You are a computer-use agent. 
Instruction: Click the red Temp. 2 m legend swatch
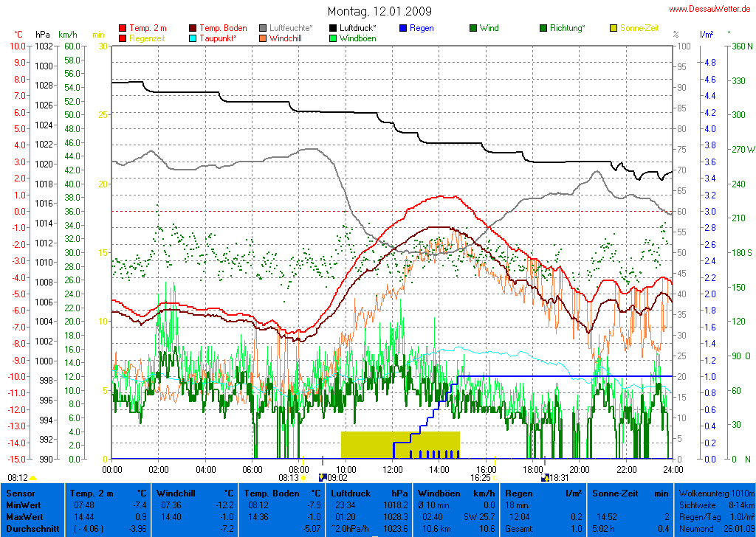[x=123, y=28]
